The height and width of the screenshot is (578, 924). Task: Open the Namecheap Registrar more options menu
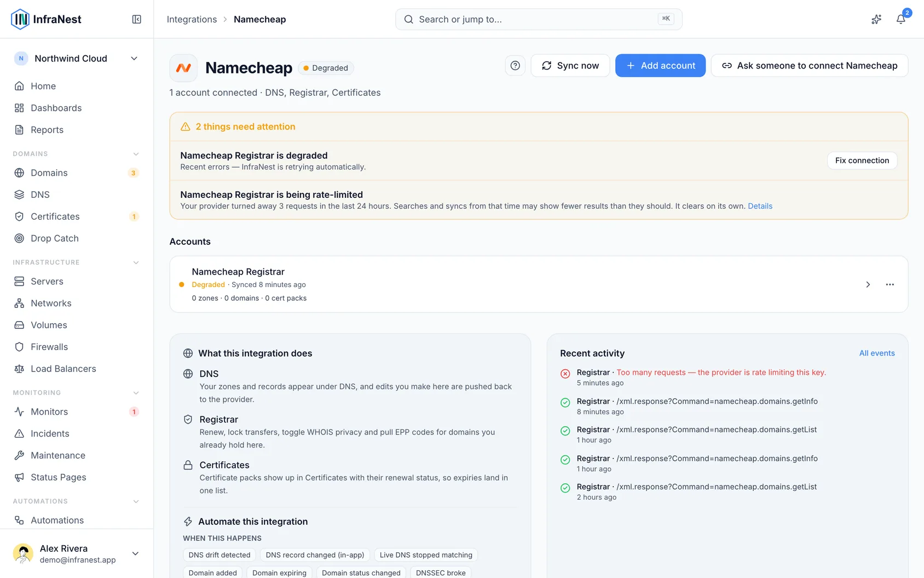pyautogui.click(x=890, y=284)
